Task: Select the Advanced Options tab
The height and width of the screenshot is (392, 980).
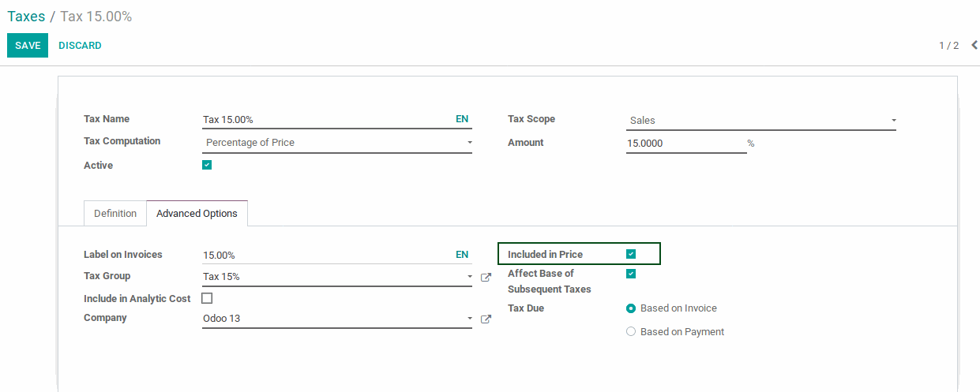Action: [x=197, y=214]
